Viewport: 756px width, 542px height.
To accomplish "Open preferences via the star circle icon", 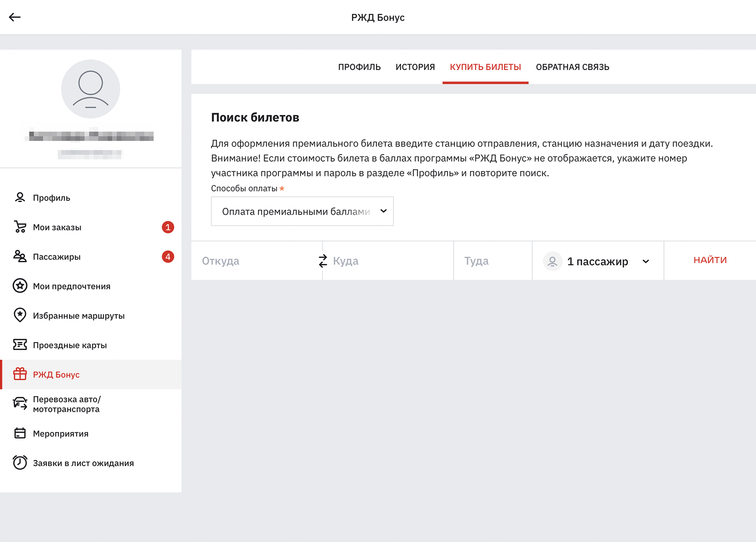I will pyautogui.click(x=20, y=286).
